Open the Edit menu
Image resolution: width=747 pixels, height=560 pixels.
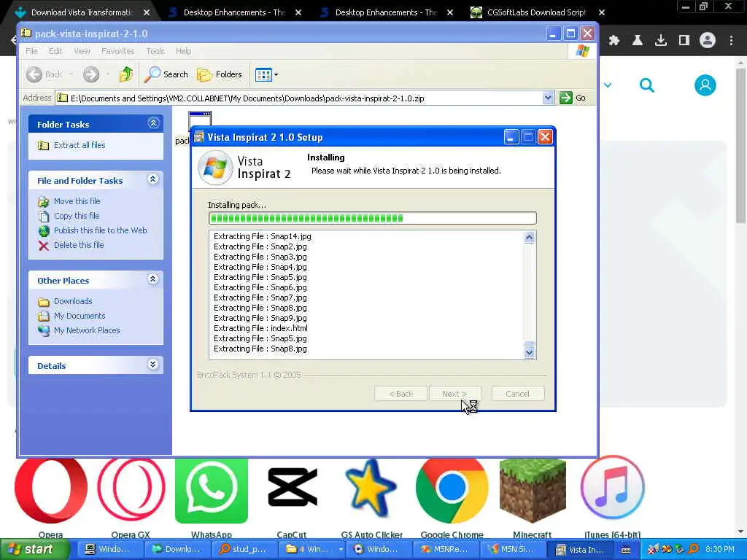[55, 51]
